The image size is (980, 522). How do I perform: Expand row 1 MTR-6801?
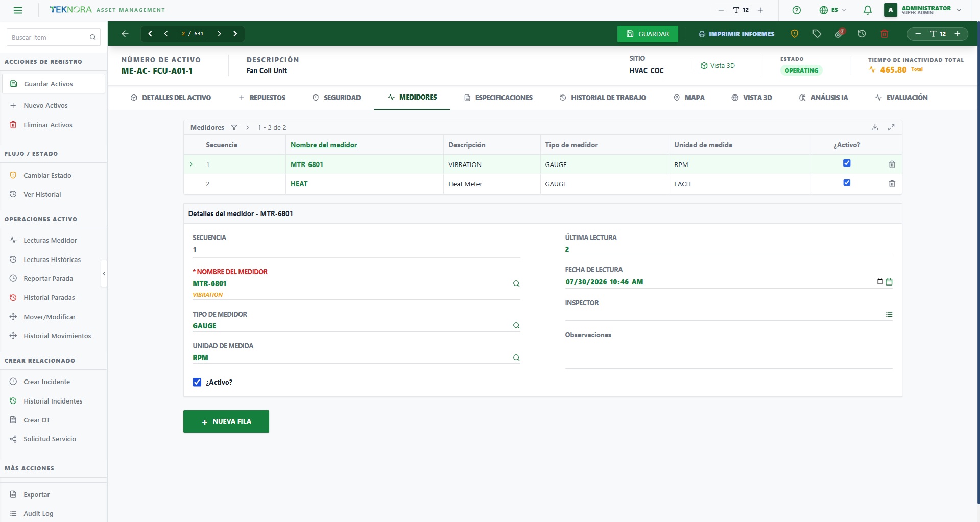[x=192, y=164]
